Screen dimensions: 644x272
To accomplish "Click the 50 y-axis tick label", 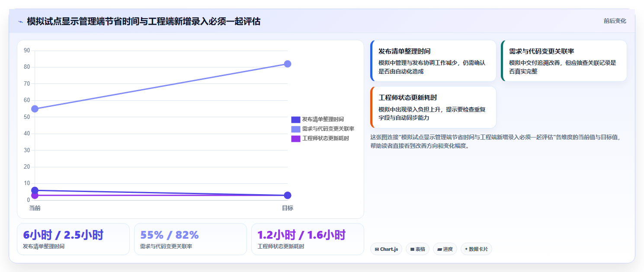I will coord(27,117).
